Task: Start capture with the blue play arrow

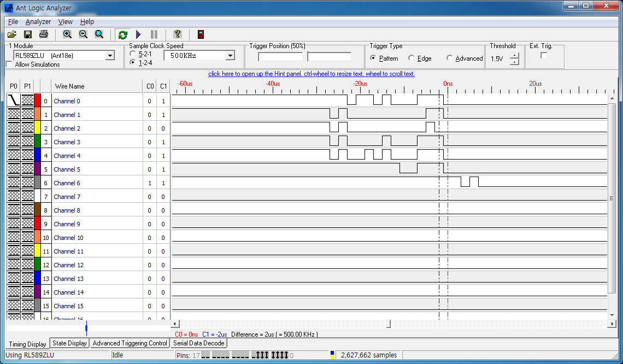Action: point(138,34)
